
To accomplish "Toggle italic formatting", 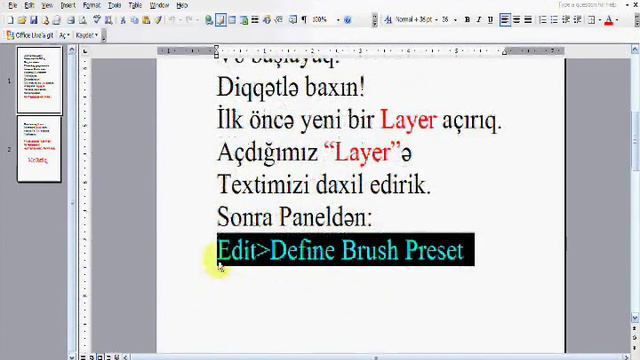I will [x=479, y=20].
